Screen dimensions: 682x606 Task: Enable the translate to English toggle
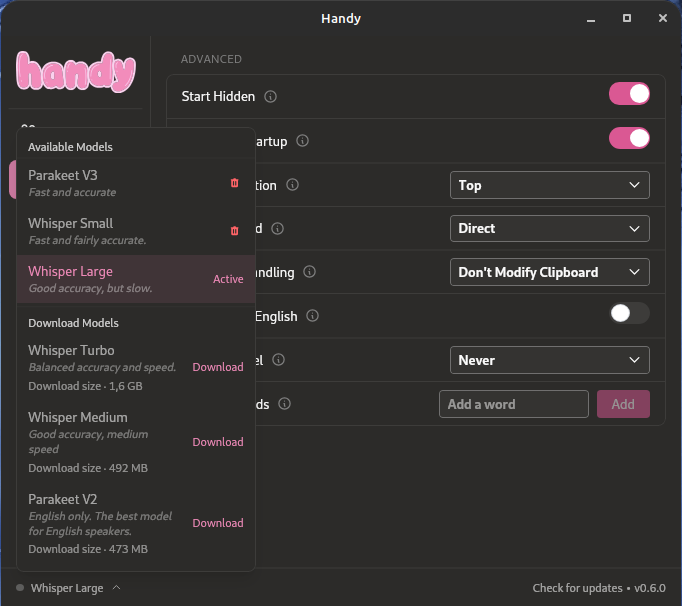[629, 314]
